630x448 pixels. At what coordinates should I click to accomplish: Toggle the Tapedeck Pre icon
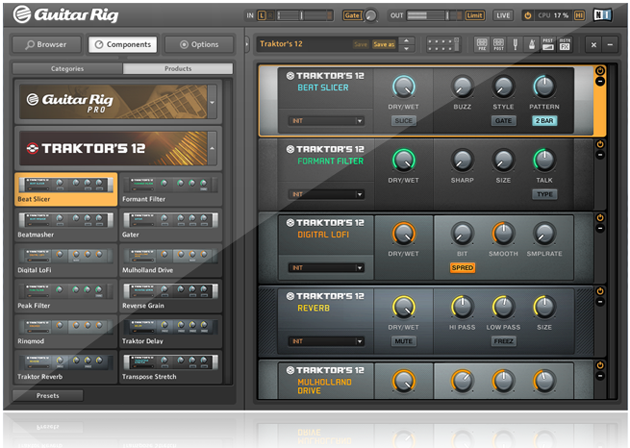(482, 44)
